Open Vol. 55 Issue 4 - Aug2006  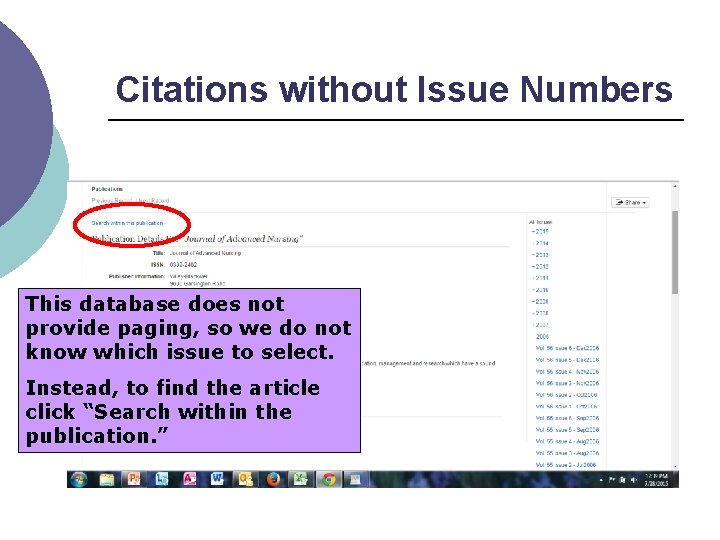pos(567,441)
